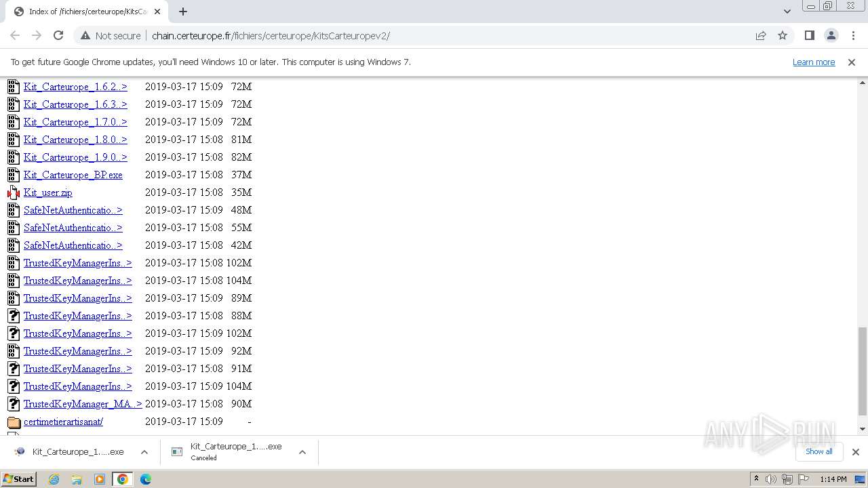
Task: Open the certimetierartisanat/ folder link
Action: tap(63, 422)
